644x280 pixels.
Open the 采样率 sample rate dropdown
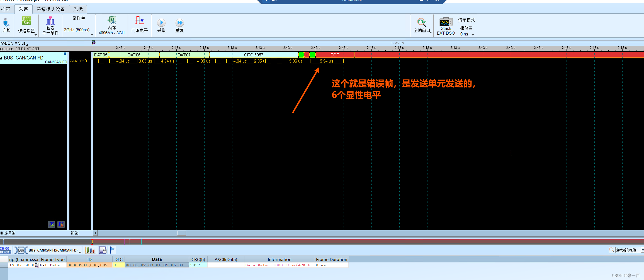point(92,35)
